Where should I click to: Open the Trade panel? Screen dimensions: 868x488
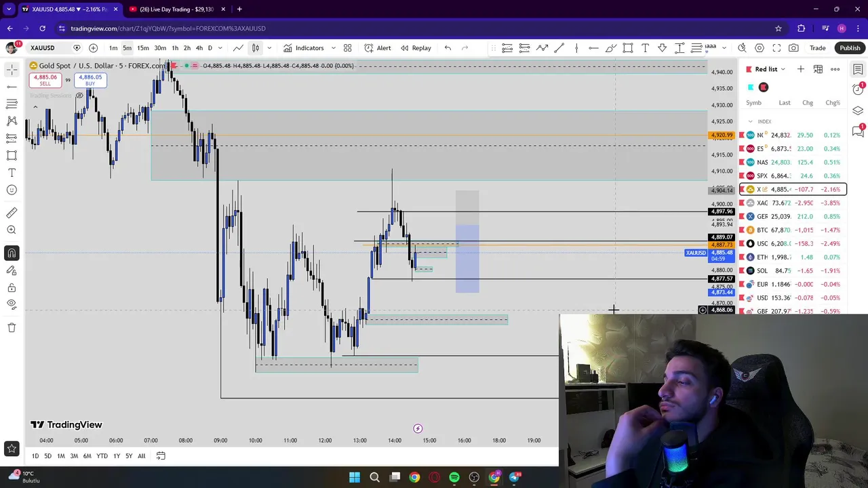tap(817, 48)
